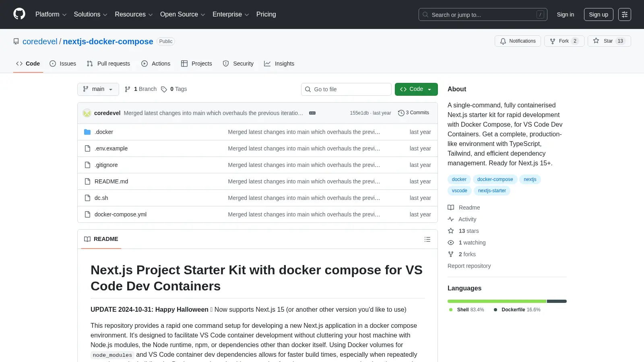Click the nextjs-starter topic tag
The image size is (644, 362).
[492, 191]
